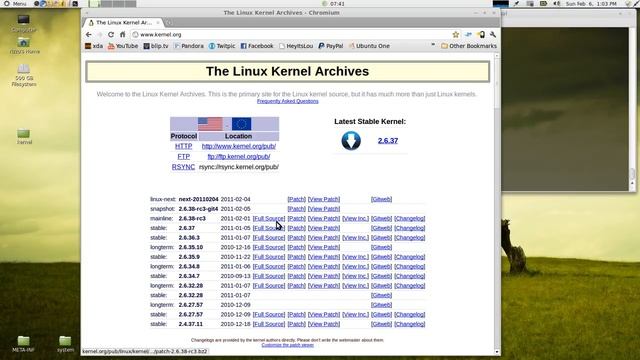Click Full Source for mainline 2.6.38-rc3
Screen dimensions: 640x360
pyautogui.click(x=269, y=218)
